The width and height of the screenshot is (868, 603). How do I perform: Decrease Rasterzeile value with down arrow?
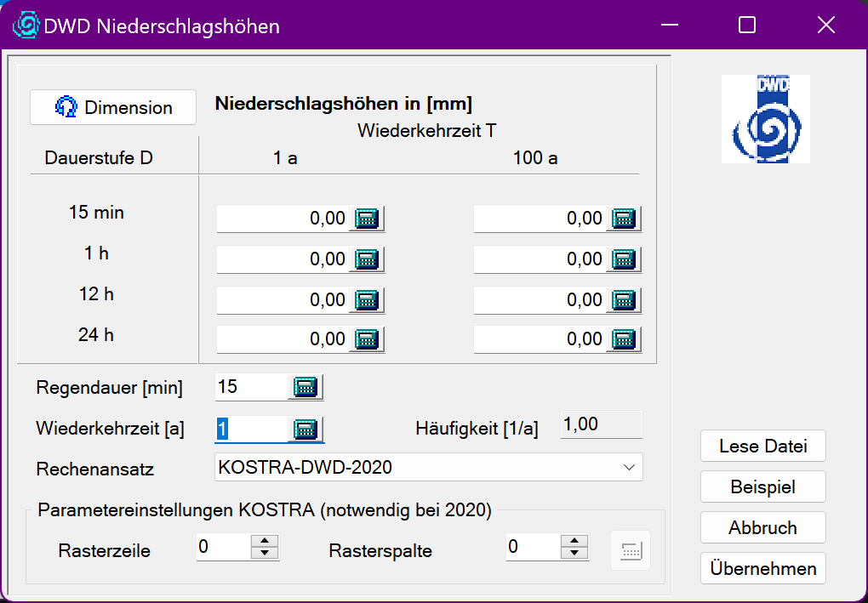tap(266, 554)
